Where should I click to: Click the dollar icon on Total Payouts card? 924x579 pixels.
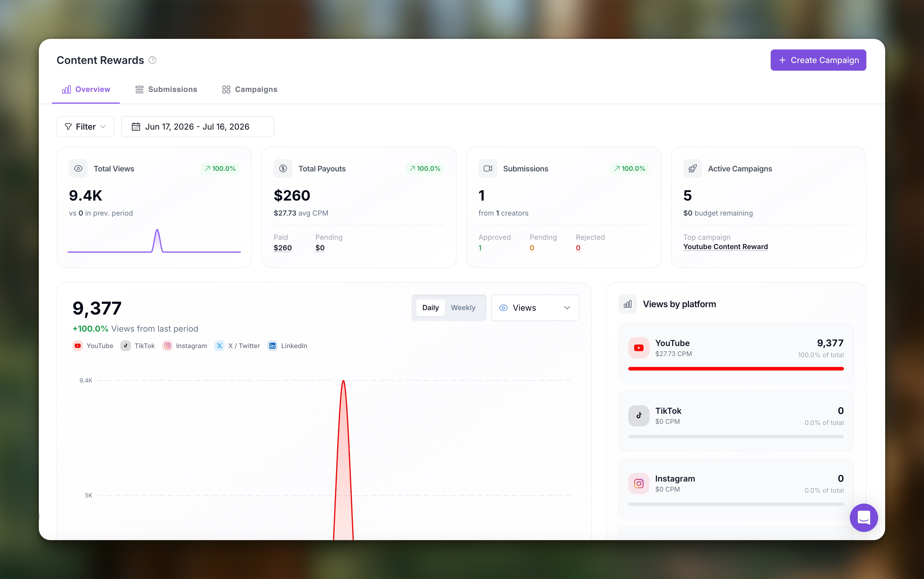coord(283,168)
